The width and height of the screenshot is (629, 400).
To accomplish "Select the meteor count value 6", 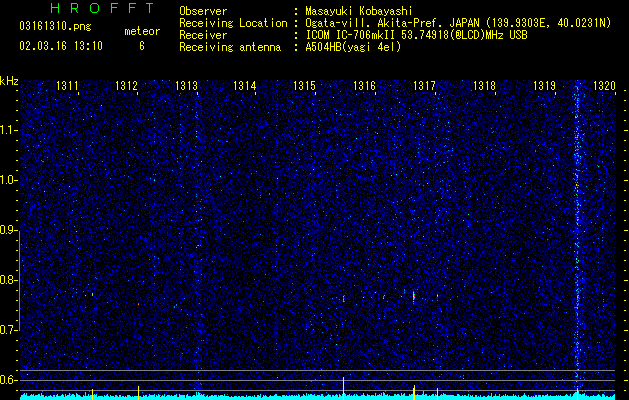I will pos(142,46).
